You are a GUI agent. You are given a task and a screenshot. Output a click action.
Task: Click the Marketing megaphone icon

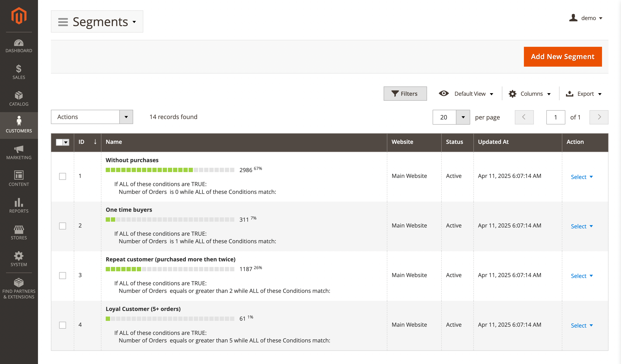point(19,151)
